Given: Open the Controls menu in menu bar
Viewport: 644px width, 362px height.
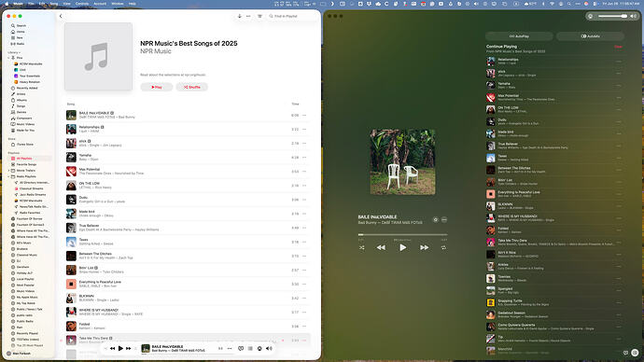Looking at the screenshot, I should click(x=82, y=4).
